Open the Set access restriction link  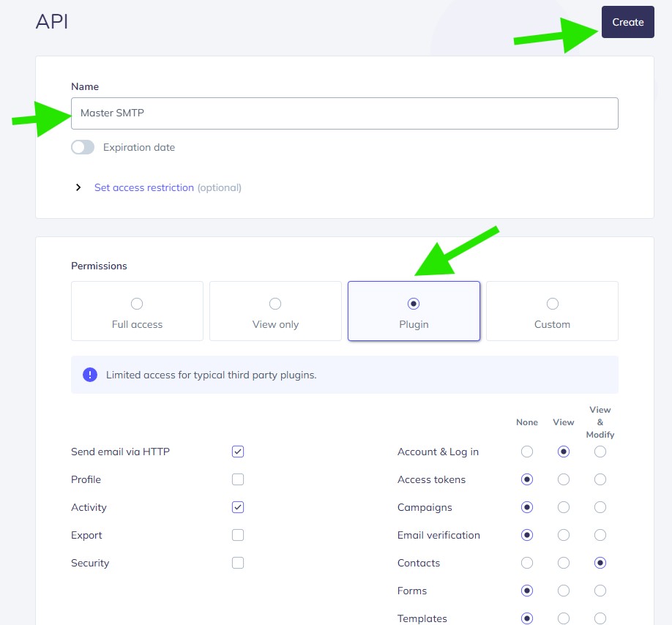[x=144, y=187]
